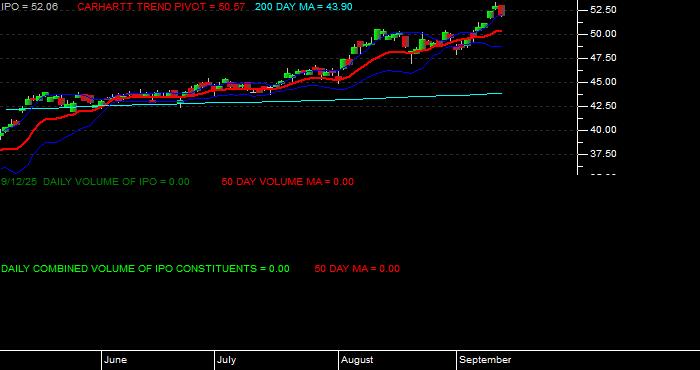The width and height of the screenshot is (700, 370).
Task: Click the 50 DAY MA = 0.00 label
Action: (357, 269)
